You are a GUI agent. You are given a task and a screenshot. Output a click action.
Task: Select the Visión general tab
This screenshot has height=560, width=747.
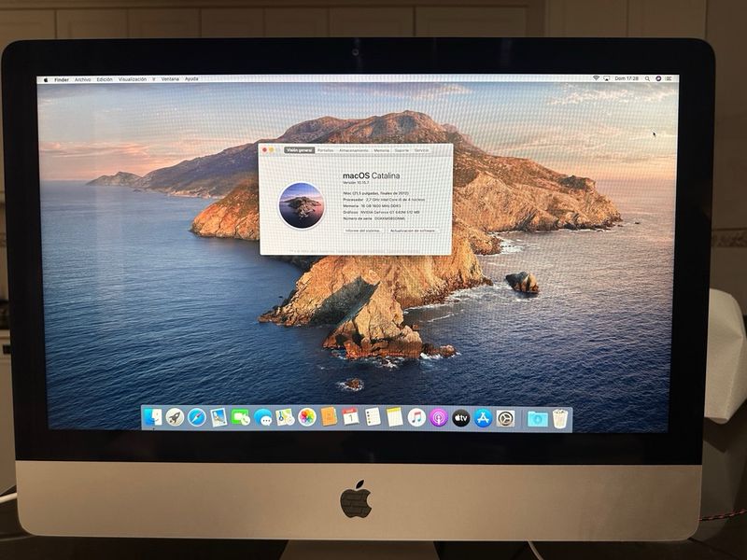[300, 150]
